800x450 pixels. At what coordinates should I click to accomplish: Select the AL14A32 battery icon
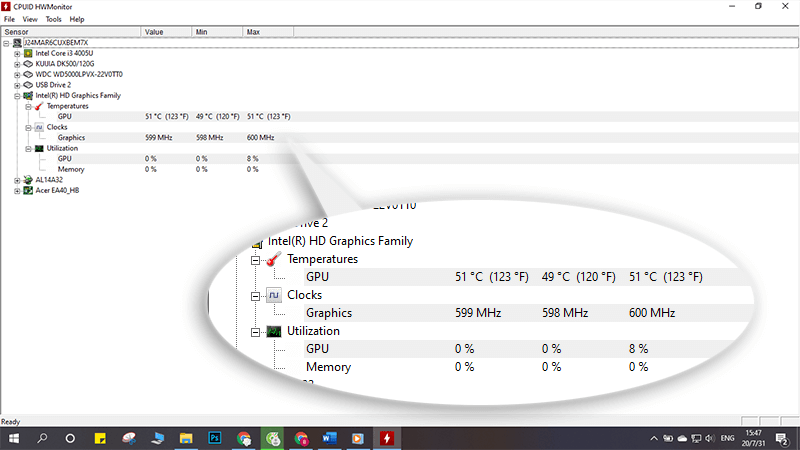click(x=28, y=180)
